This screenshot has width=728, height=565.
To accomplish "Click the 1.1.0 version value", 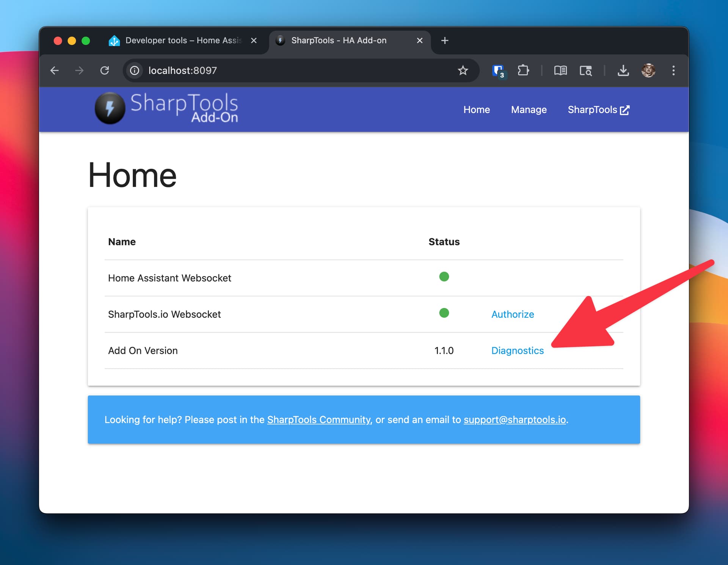I will coord(444,351).
